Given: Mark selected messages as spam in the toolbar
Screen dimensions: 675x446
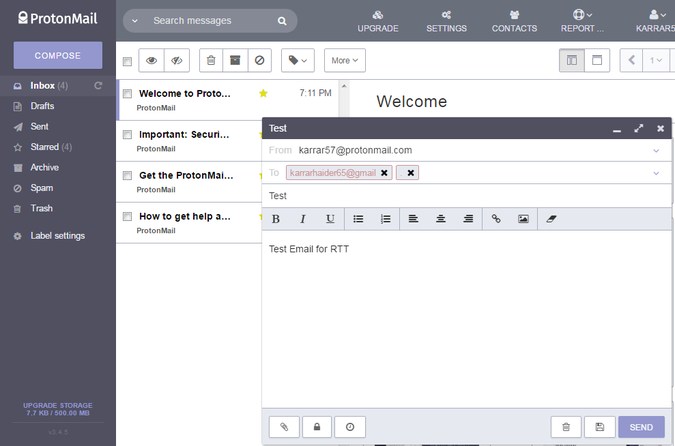Looking at the screenshot, I should tap(260, 61).
